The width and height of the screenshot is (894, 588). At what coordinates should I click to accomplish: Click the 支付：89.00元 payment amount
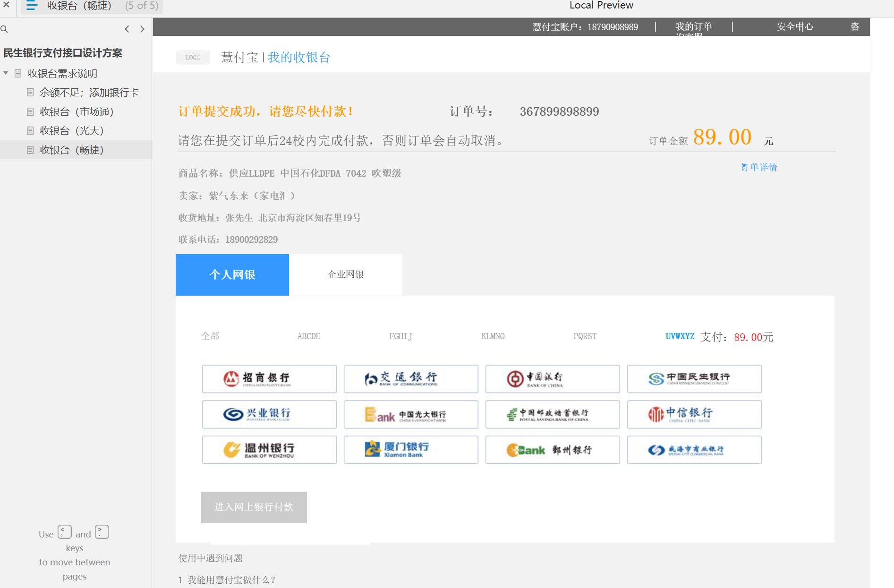[x=737, y=337]
